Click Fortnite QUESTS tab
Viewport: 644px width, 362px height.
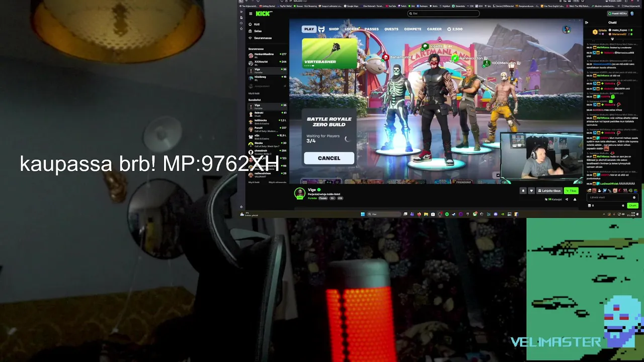tap(391, 29)
